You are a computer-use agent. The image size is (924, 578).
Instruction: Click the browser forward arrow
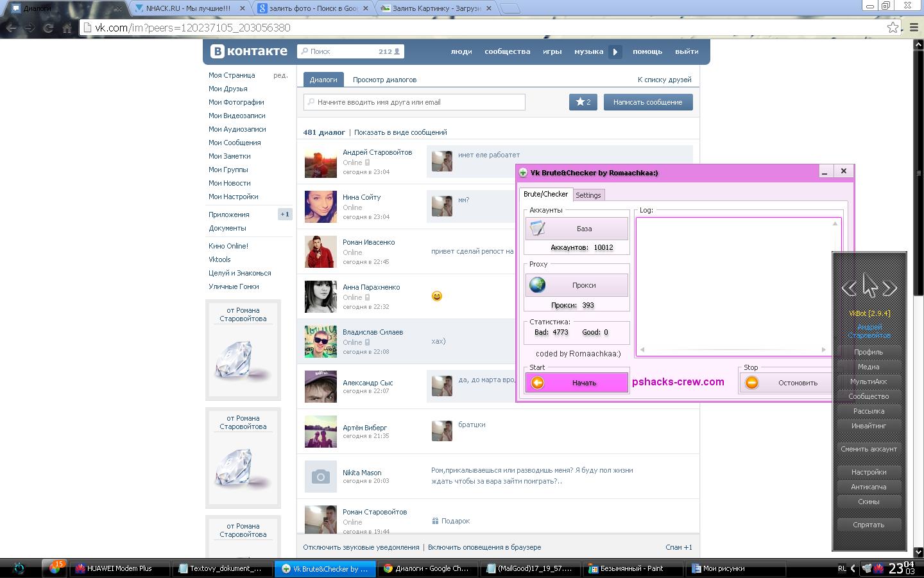(30, 28)
